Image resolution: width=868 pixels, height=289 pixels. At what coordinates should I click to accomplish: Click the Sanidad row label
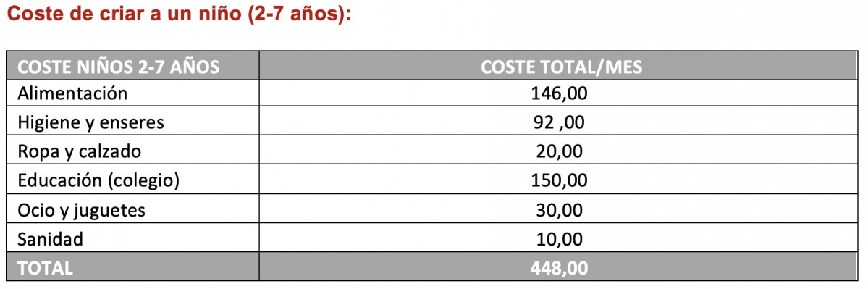pos(51,239)
